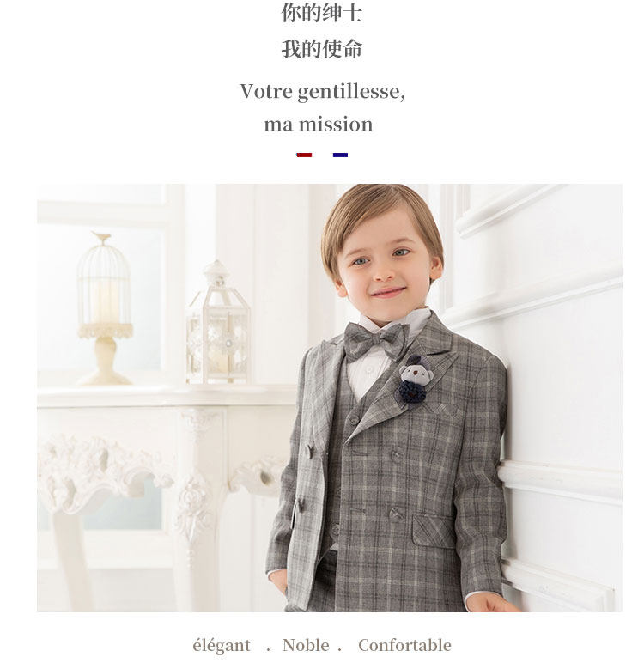Click the boy's hand near the wall
644x663 pixels.
pyautogui.click(x=491, y=602)
